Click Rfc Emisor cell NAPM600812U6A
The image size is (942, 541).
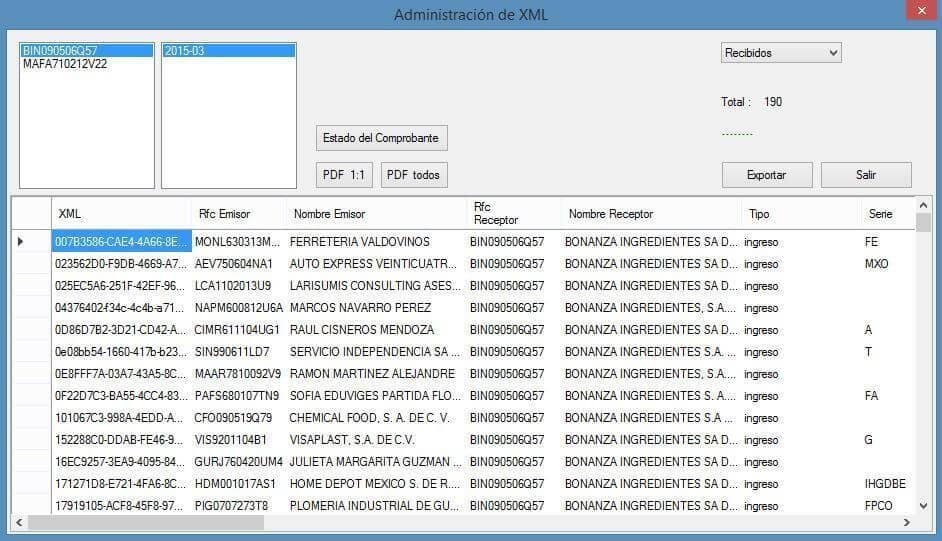click(239, 308)
